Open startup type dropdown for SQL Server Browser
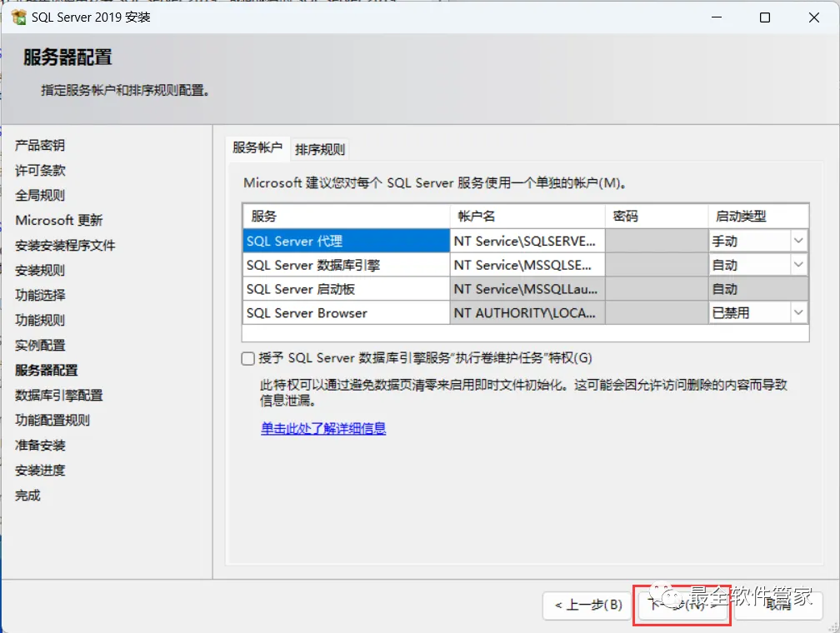Viewport: 840px width, 633px height. (798, 312)
